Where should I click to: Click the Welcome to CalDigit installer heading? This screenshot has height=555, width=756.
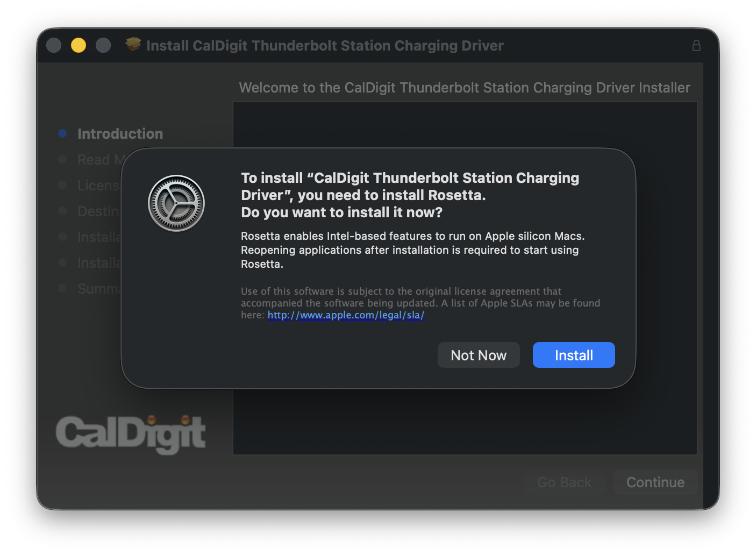tap(464, 88)
